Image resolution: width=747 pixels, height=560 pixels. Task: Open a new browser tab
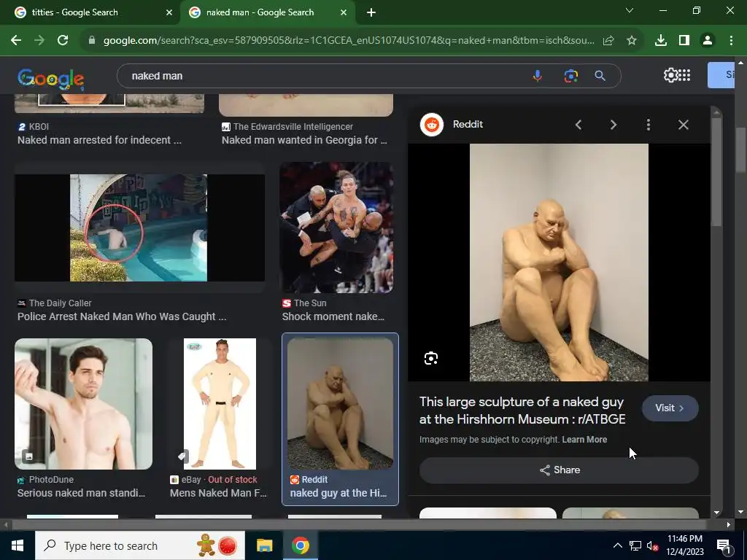coord(371,12)
